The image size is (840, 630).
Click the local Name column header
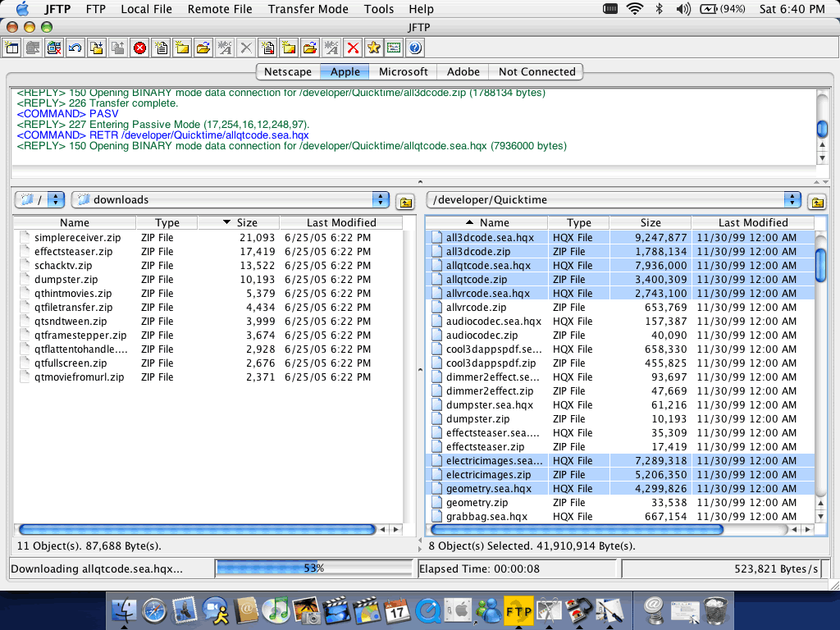click(75, 222)
